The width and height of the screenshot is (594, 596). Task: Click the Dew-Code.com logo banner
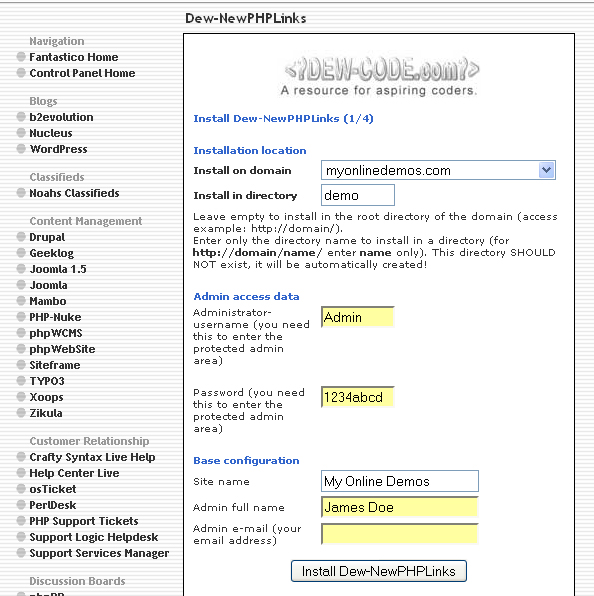[x=380, y=76]
